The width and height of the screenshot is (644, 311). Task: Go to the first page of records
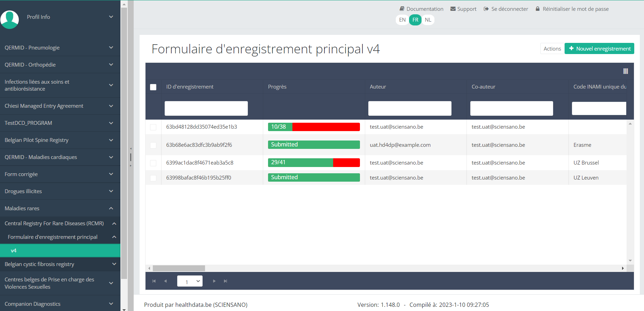click(x=154, y=281)
